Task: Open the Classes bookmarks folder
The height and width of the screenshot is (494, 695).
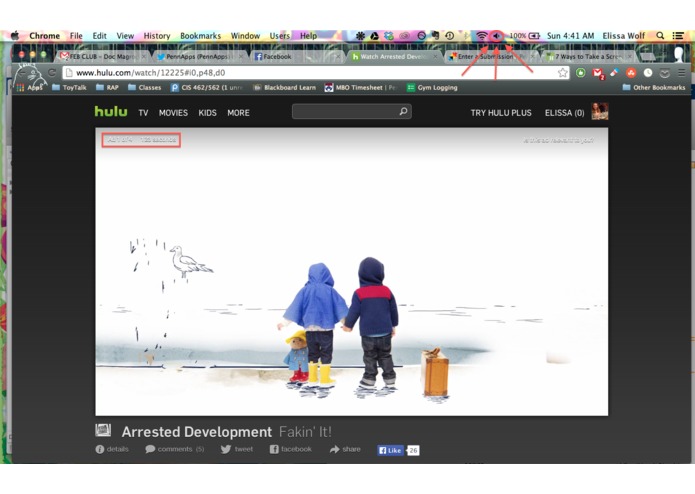Action: [x=144, y=88]
